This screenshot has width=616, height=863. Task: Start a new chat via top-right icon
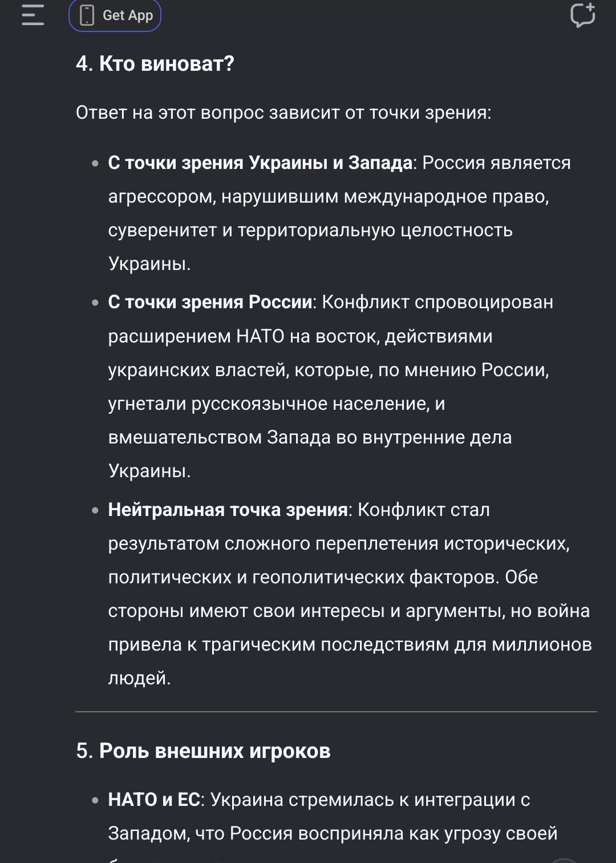tap(582, 15)
